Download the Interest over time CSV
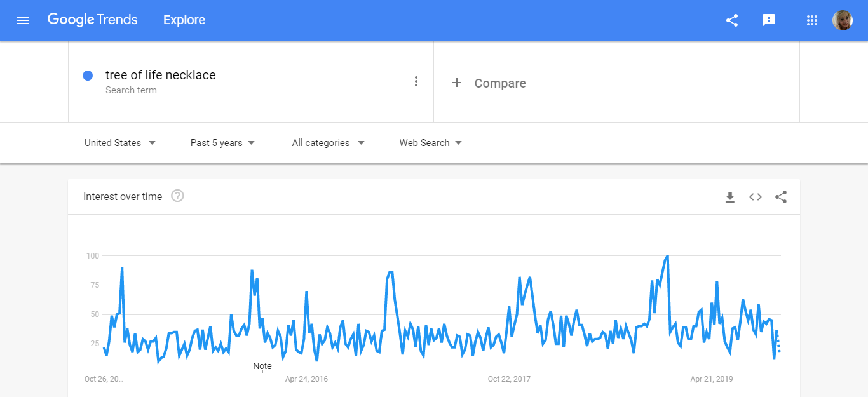Screen dimensions: 868x397 click(730, 197)
